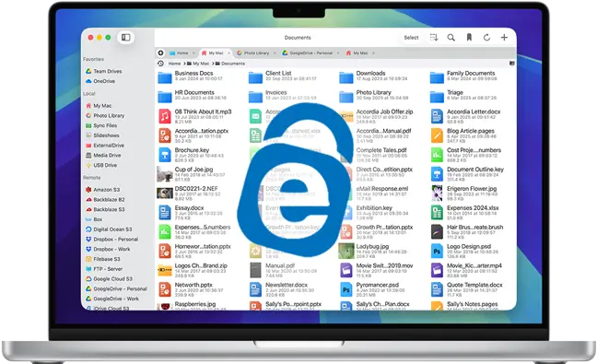The height and width of the screenshot is (364, 597).
Task: Open the history clock icon beside breadcrumbs
Action: (x=160, y=64)
